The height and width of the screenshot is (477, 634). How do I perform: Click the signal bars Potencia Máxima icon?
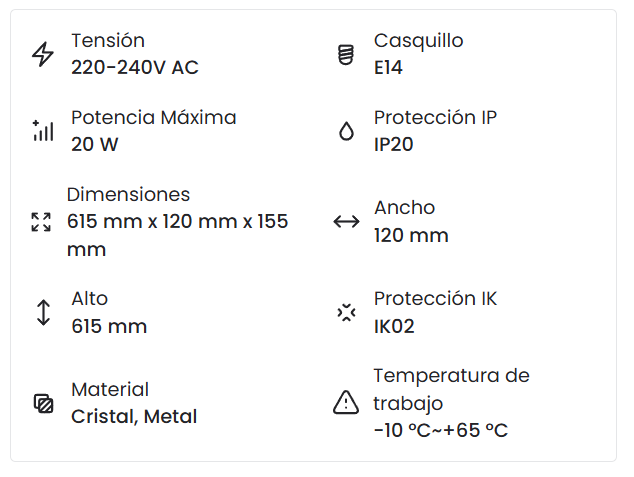pyautogui.click(x=43, y=130)
